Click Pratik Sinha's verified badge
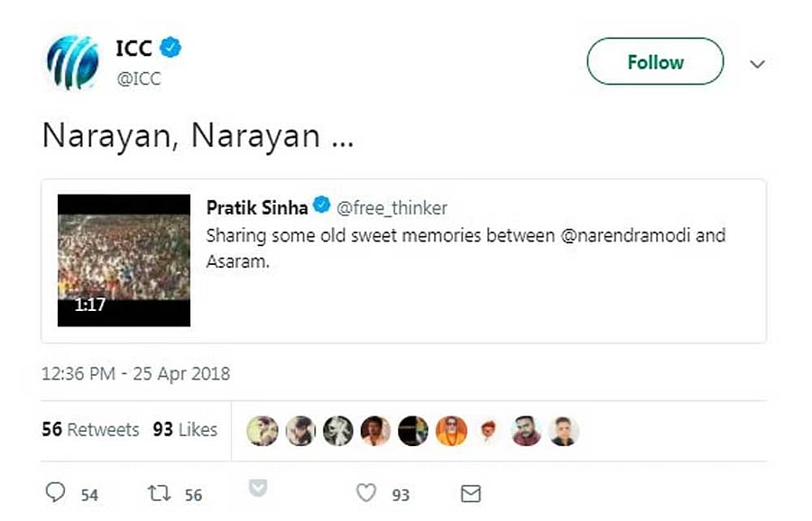This screenshot has width=812, height=521. click(x=321, y=208)
